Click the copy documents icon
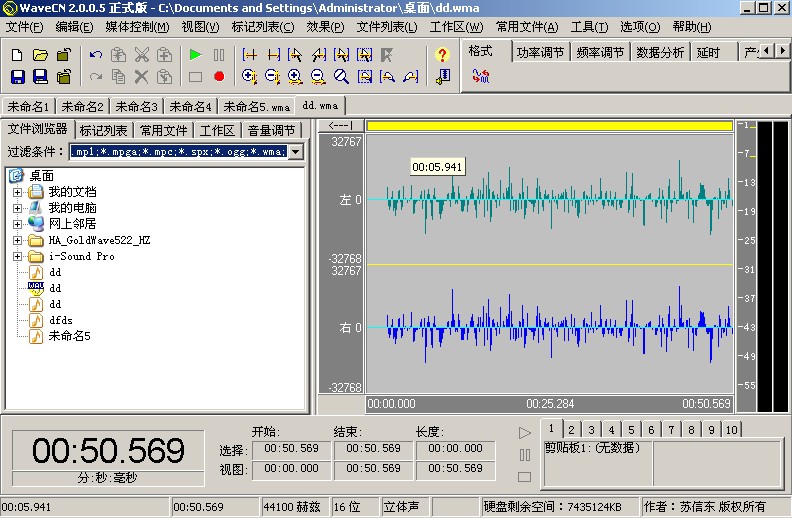 pyautogui.click(x=119, y=77)
